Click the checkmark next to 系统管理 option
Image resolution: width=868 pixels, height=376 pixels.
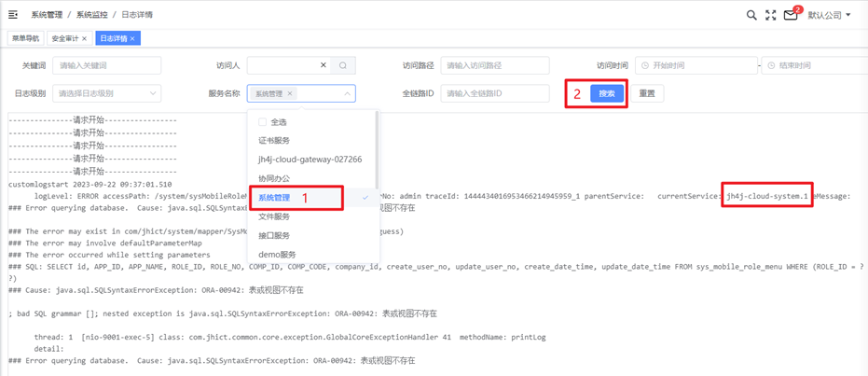coord(365,198)
